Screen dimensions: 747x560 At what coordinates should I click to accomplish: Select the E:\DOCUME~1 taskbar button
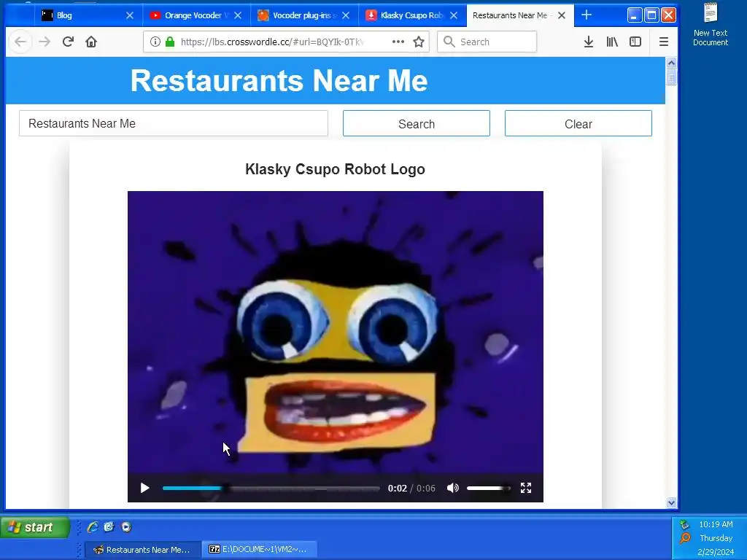coord(260,550)
